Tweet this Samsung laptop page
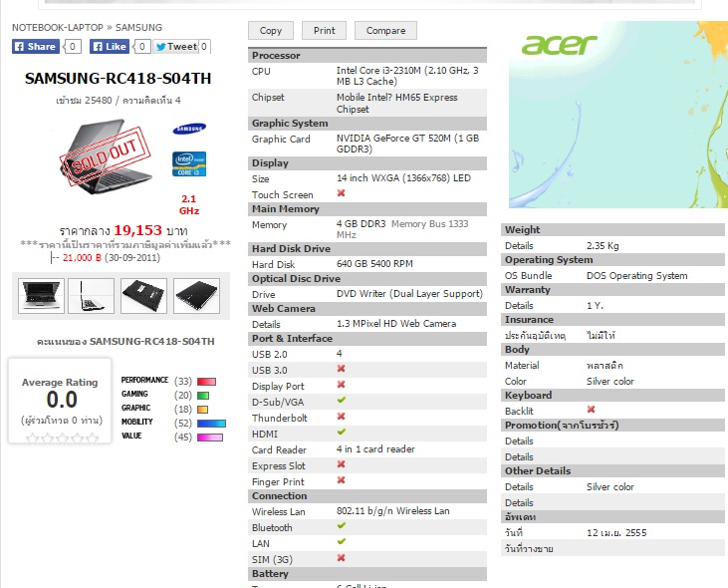This screenshot has height=588, width=728. pos(176,47)
